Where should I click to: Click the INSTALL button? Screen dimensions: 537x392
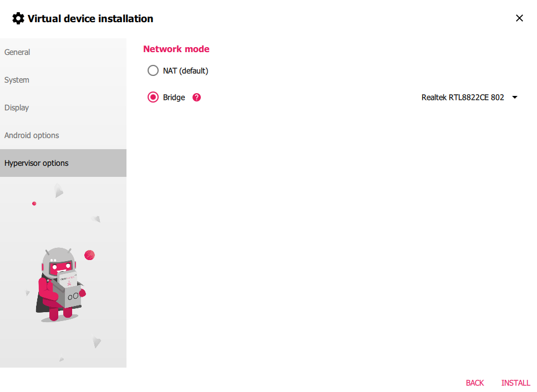(x=515, y=383)
